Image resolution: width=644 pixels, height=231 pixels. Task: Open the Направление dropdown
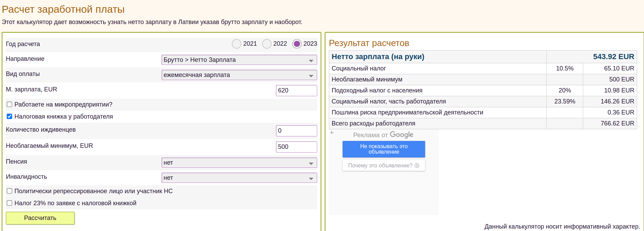pos(239,60)
